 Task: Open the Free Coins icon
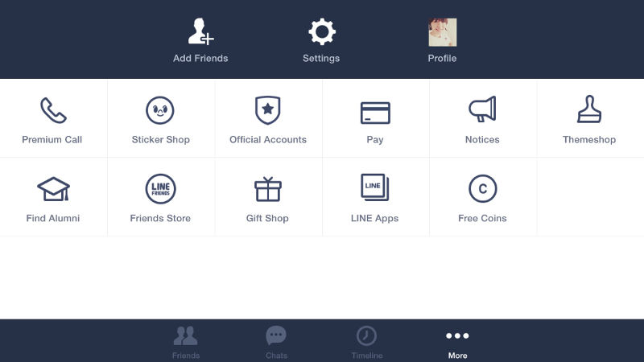[482, 189]
